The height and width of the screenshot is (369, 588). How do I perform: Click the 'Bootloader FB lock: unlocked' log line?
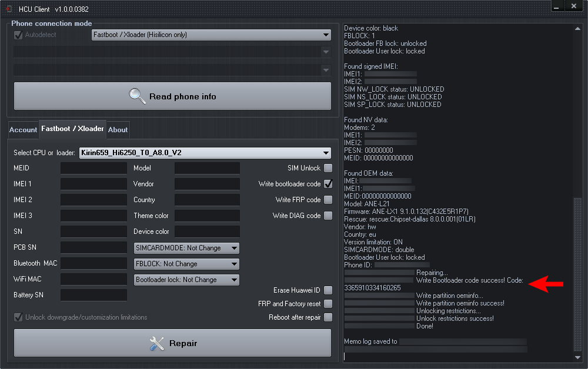[385, 43]
